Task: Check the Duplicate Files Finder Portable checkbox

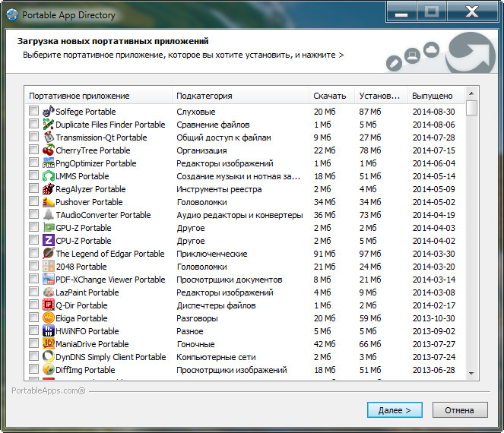Action: (x=33, y=125)
